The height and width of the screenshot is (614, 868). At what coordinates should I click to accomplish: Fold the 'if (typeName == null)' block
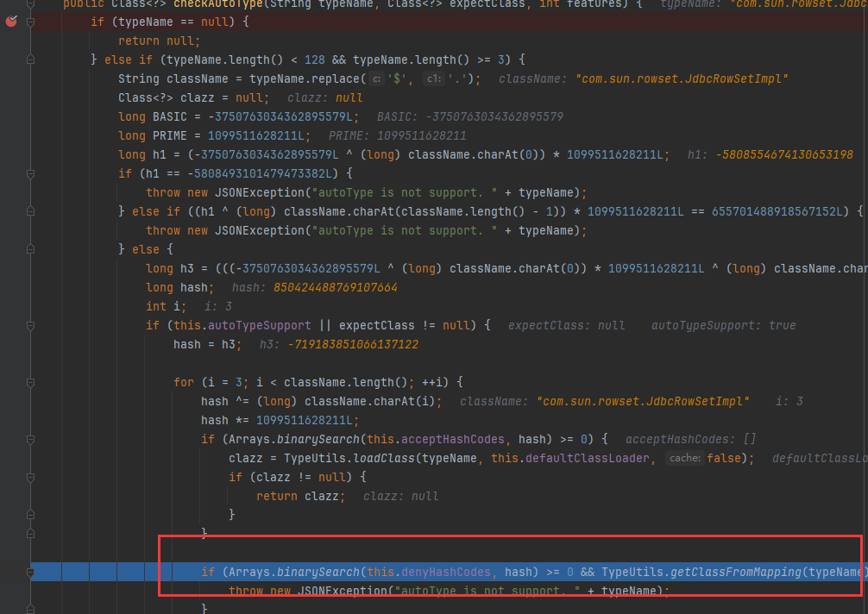click(x=31, y=22)
